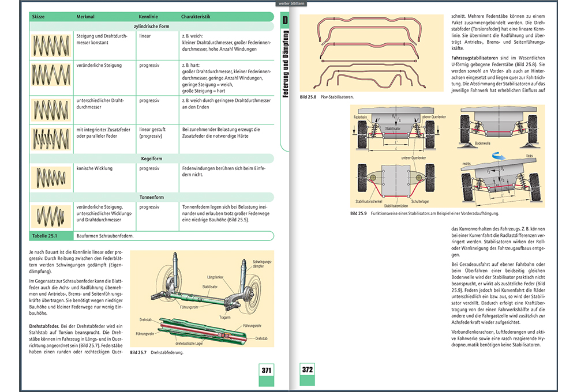
Task: Click the spring sketch with integrated Zusatzfeder
Action: coord(51,139)
